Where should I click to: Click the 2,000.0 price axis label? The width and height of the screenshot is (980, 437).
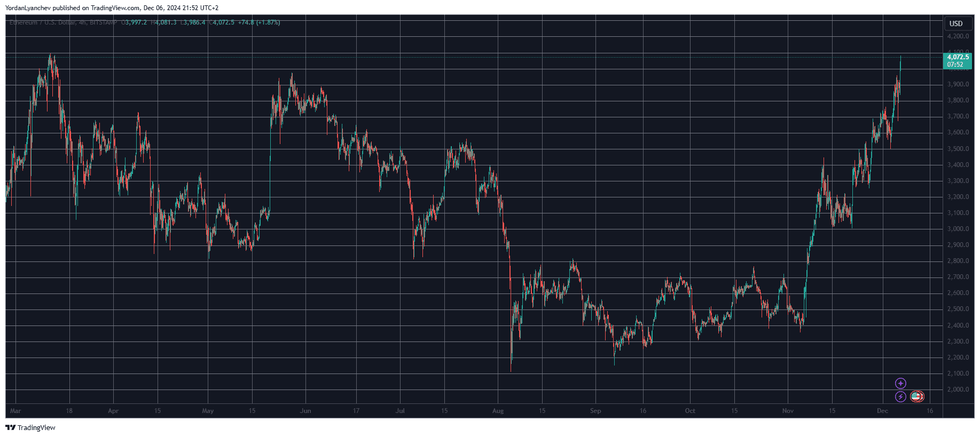tap(958, 390)
